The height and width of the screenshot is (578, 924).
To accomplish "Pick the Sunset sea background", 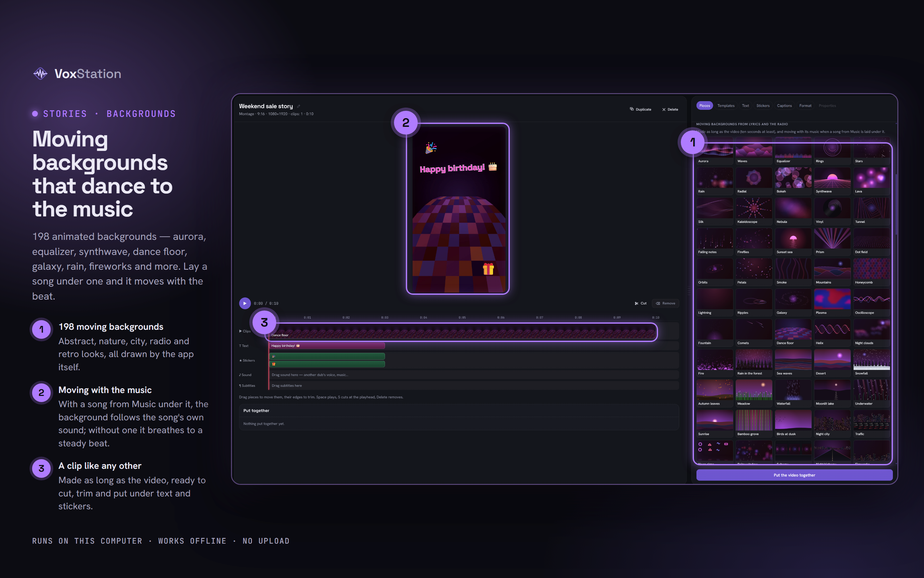I will click(793, 241).
